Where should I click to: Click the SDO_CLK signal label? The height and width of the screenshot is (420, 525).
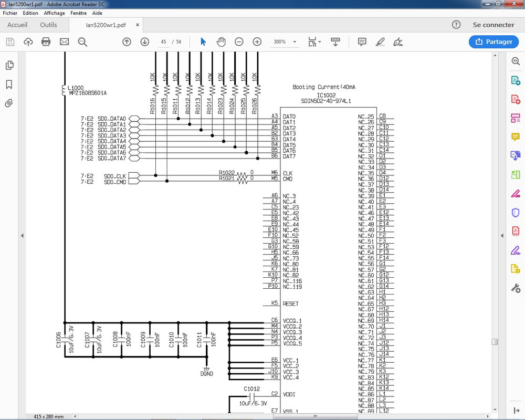pyautogui.click(x=115, y=176)
